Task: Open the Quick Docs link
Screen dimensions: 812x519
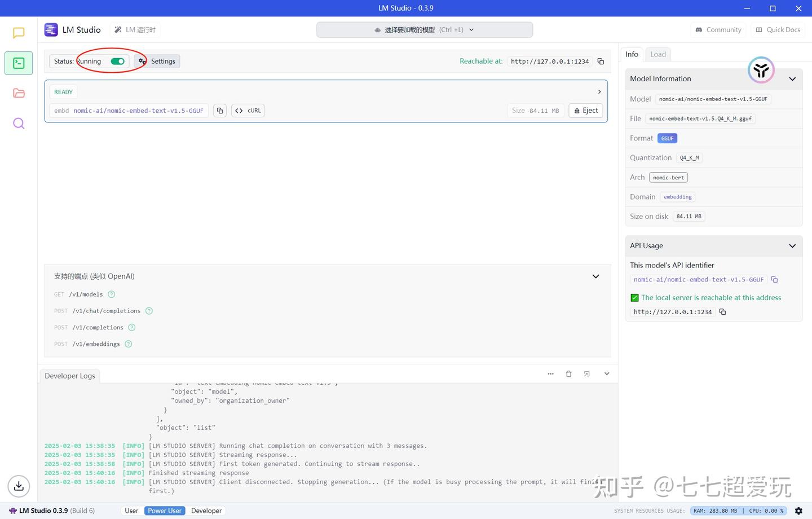Action: pyautogui.click(x=778, y=29)
